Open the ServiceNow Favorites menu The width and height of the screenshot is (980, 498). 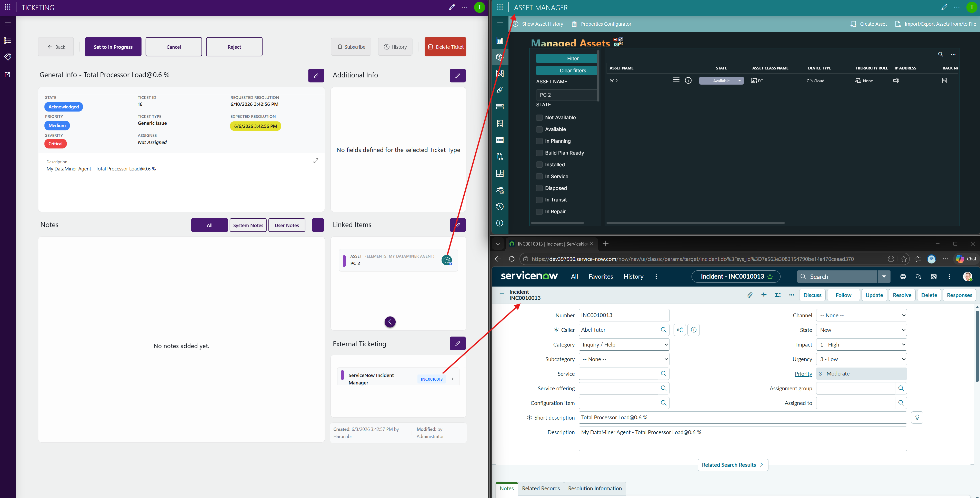click(x=601, y=277)
